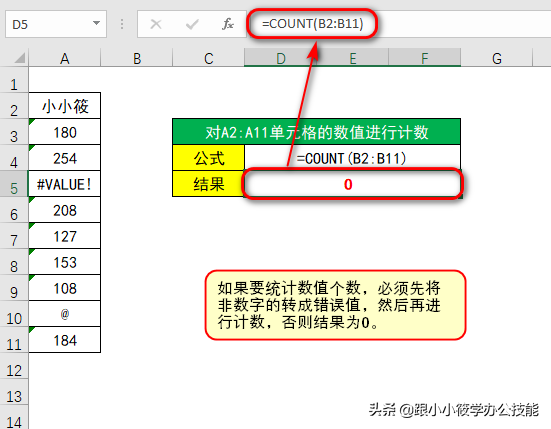Click the Select All corner triangle
Image resolution: width=551 pixels, height=429 pixels.
(x=19, y=58)
